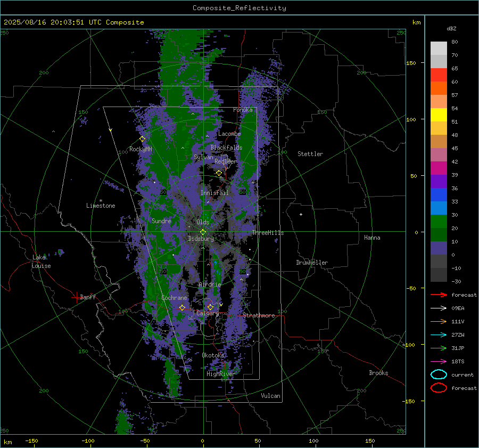479x448 pixels.
Task: Click the Cochrane label
Action: [174, 298]
